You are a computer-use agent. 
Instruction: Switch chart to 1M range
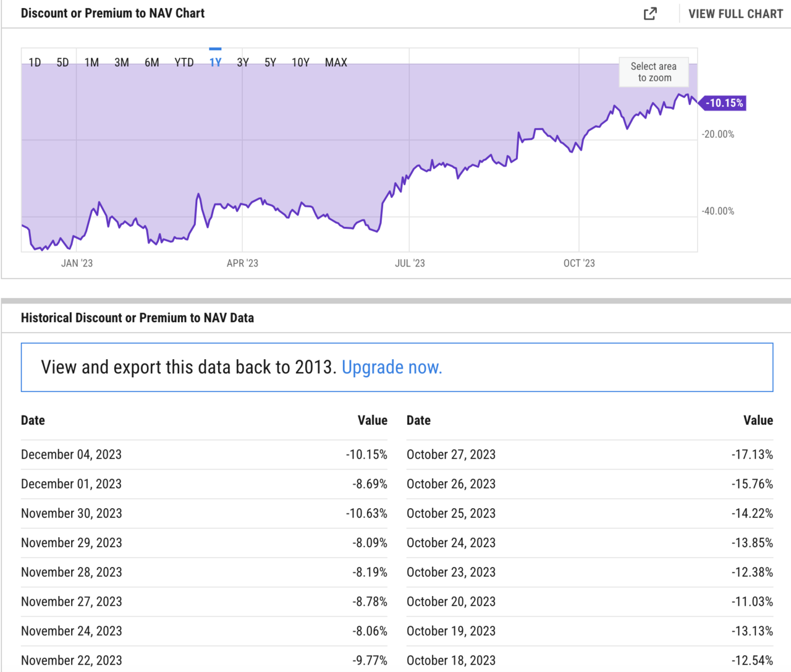[91, 62]
